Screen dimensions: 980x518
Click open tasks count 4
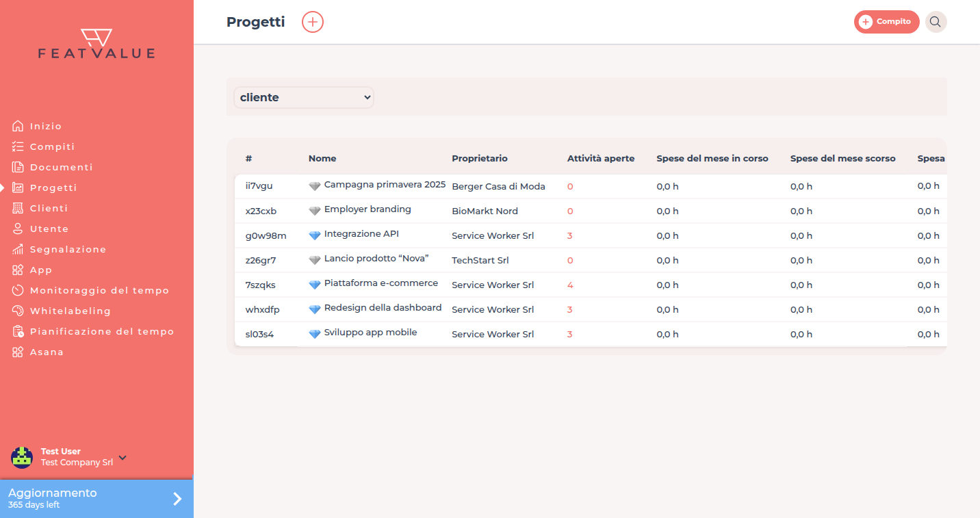click(x=570, y=285)
